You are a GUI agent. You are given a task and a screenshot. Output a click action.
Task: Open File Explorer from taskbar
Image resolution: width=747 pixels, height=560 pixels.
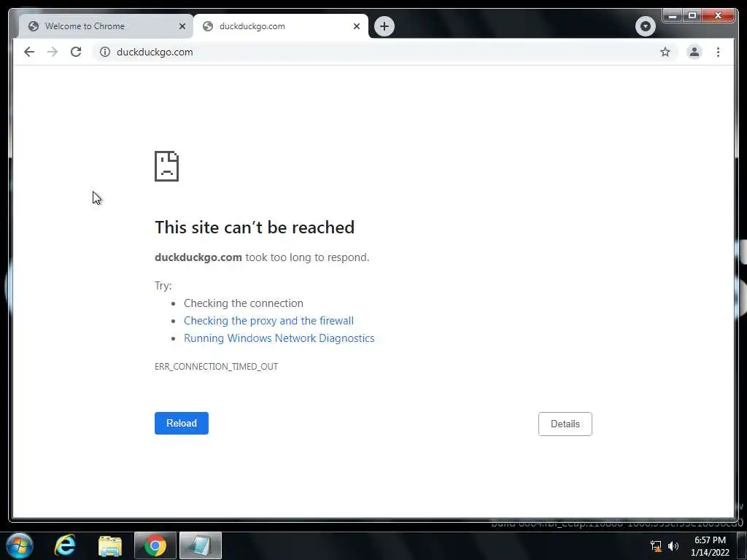[x=110, y=545]
